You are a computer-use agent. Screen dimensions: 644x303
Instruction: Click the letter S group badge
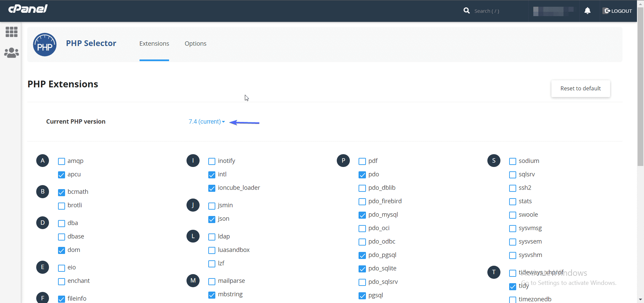[x=494, y=161]
